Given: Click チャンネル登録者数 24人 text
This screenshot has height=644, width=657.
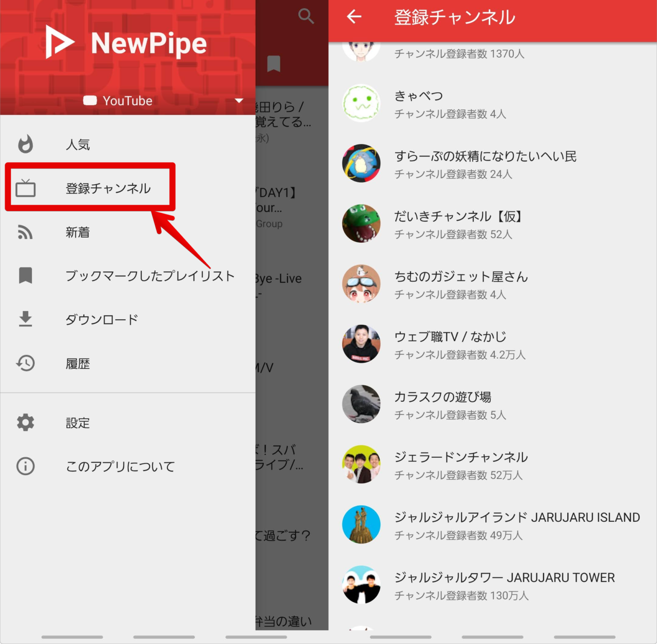Looking at the screenshot, I should point(453,174).
